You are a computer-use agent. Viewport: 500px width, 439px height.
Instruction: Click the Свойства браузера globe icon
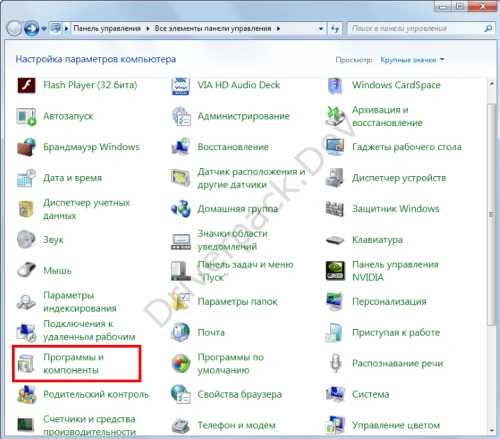point(181,394)
